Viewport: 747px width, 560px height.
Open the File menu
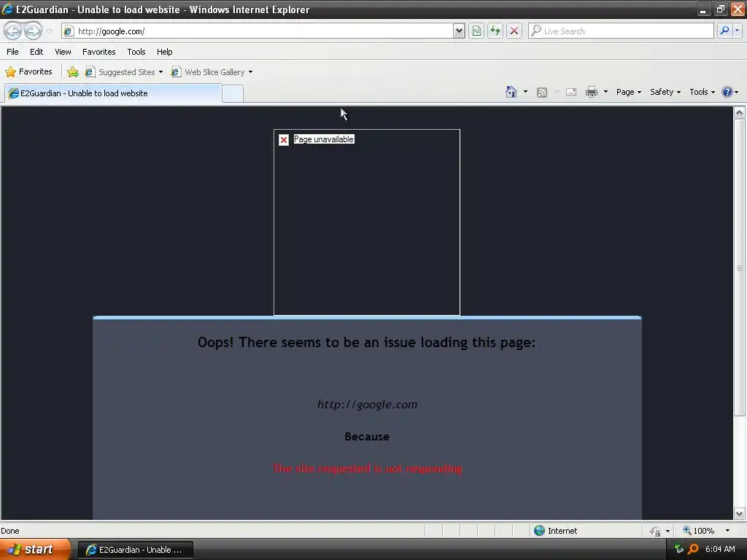coord(12,52)
